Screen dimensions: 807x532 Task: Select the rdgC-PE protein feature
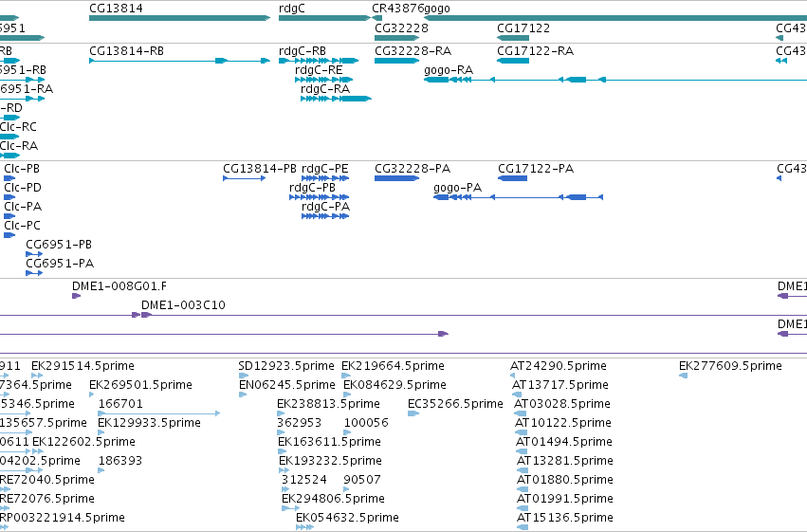click(x=325, y=178)
